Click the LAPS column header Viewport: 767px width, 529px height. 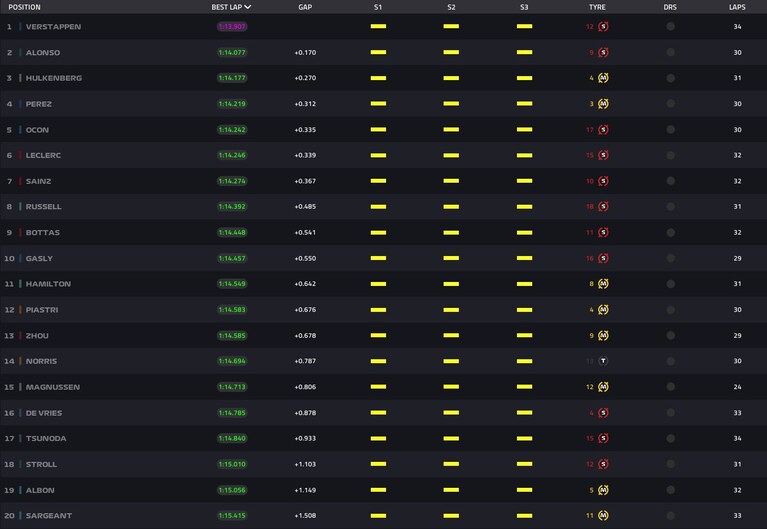pyautogui.click(x=737, y=7)
